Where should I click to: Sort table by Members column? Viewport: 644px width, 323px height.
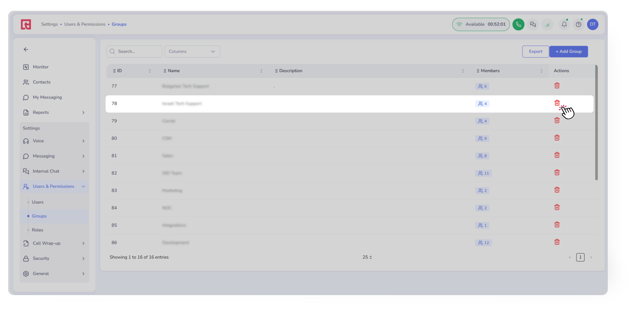pos(541,71)
